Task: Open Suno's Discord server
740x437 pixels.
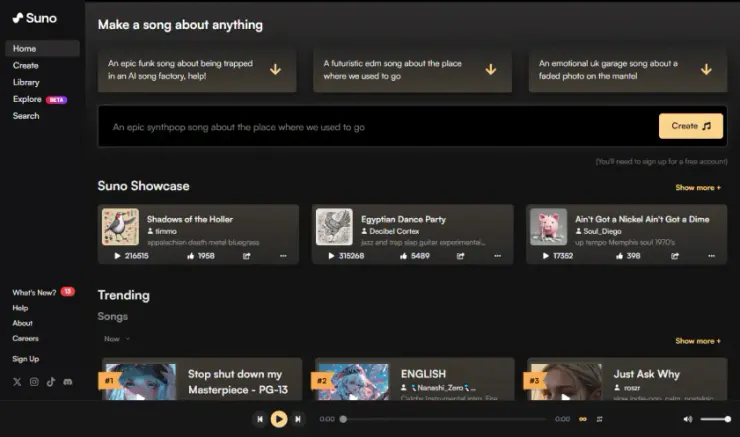Action: (x=68, y=382)
